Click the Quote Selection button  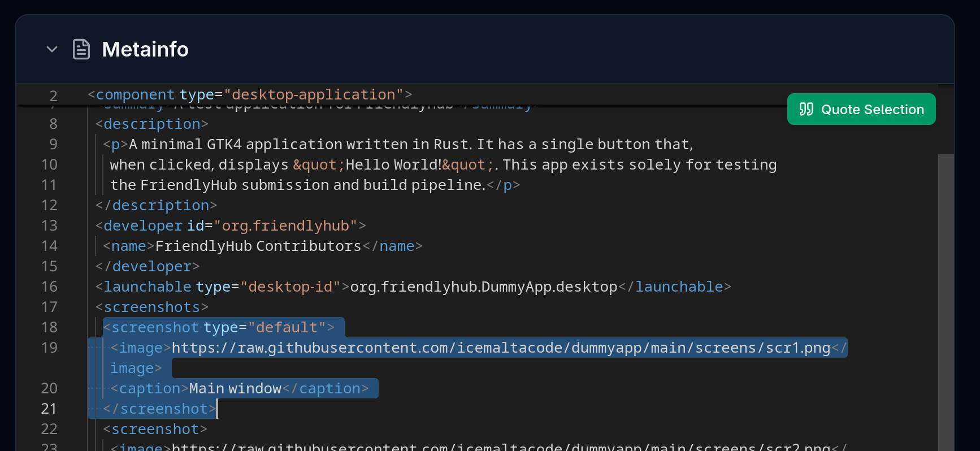point(861,109)
